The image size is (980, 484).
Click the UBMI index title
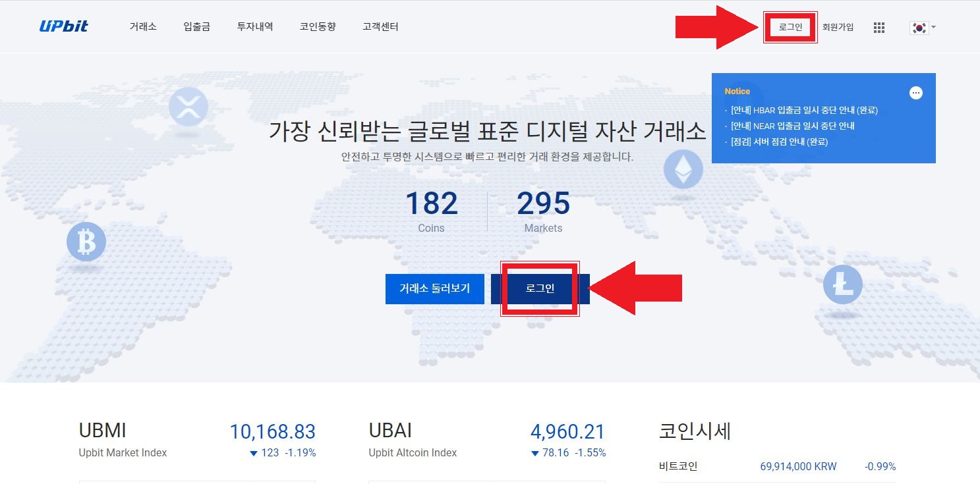click(102, 431)
